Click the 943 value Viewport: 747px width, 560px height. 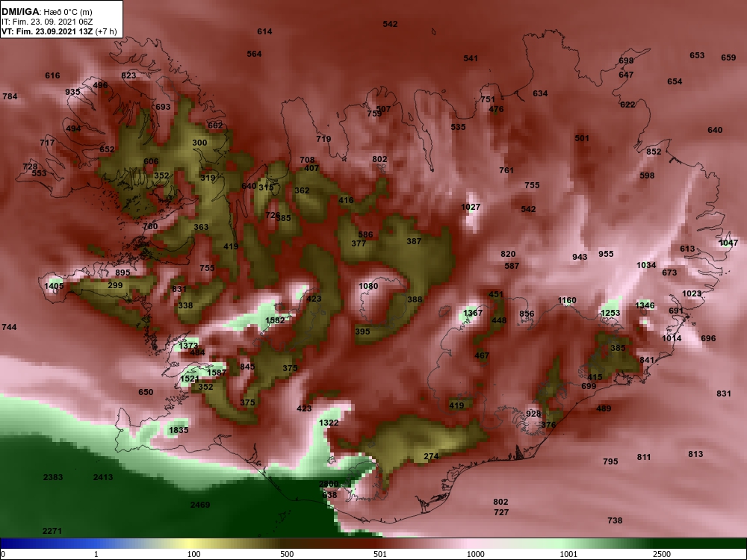580,257
